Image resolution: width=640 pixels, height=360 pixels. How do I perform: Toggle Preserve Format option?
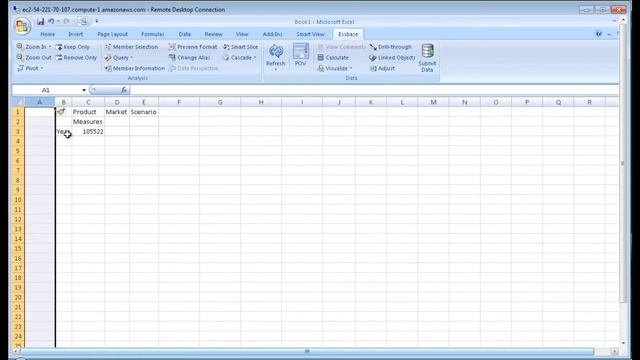193,47
